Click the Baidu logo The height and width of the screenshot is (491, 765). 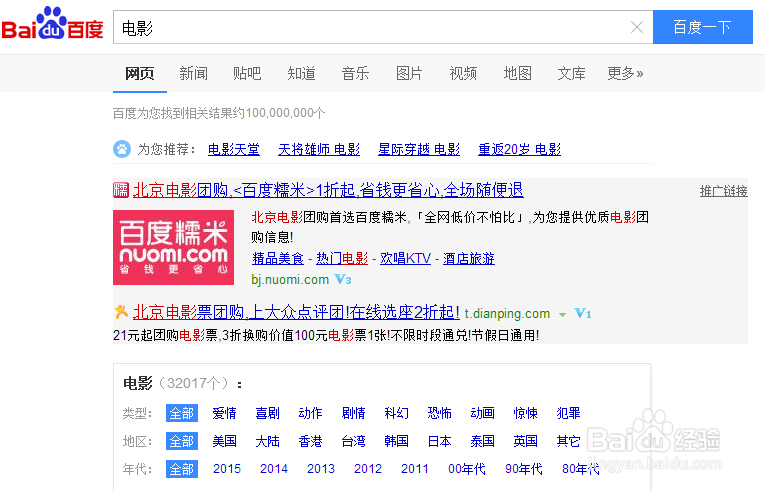coord(52,23)
